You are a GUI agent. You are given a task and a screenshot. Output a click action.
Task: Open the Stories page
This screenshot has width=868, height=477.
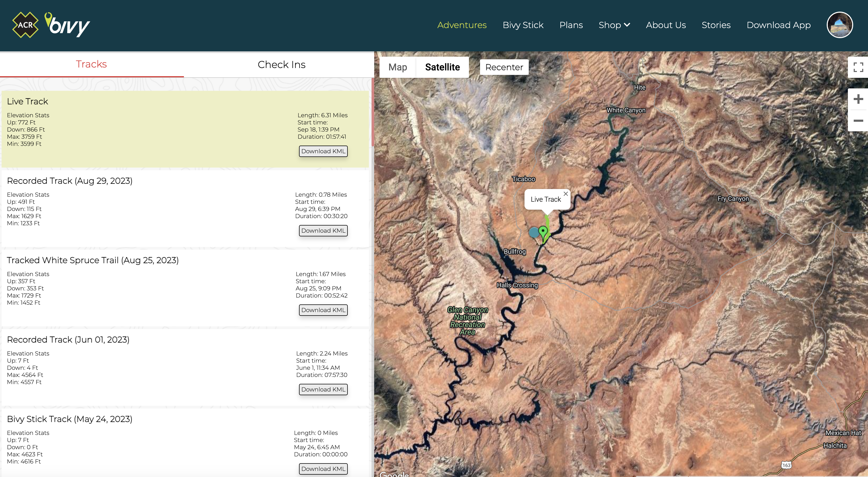coord(716,25)
